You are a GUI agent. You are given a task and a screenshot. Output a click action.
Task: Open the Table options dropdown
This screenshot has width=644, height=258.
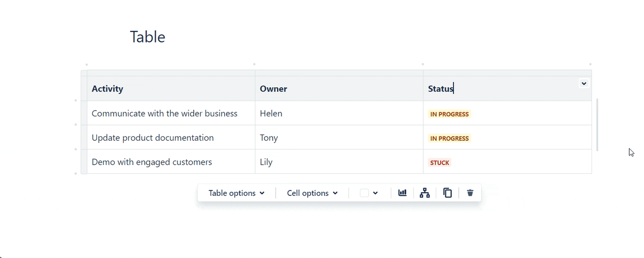236,193
